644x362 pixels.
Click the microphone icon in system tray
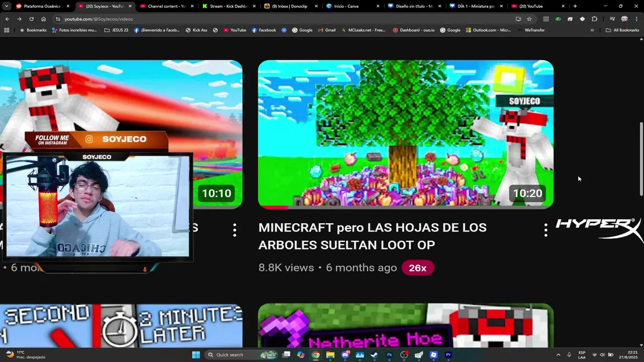pyautogui.click(x=569, y=354)
